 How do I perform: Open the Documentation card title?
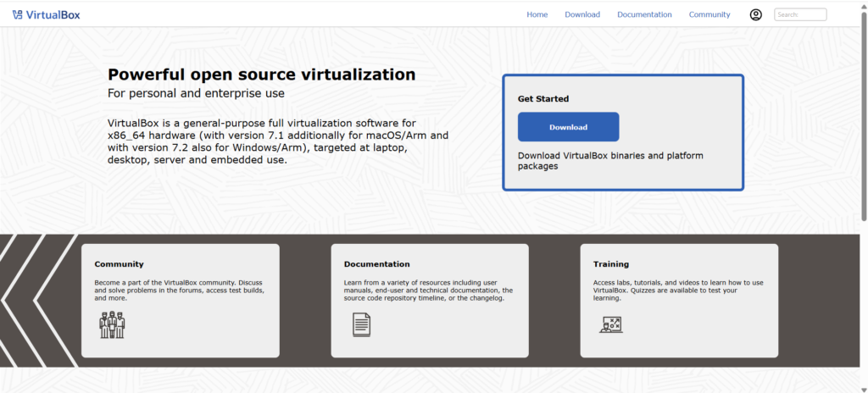click(x=376, y=264)
